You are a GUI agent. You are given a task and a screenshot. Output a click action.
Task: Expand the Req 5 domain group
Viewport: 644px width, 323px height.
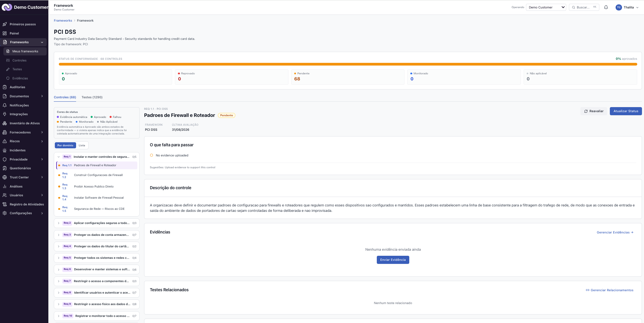click(x=59, y=258)
